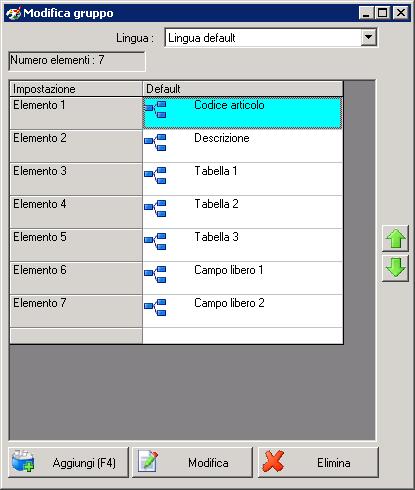Screen dimensions: 415x490
Task: Click the tree icon beside Tabella 3
Action: coord(155,241)
